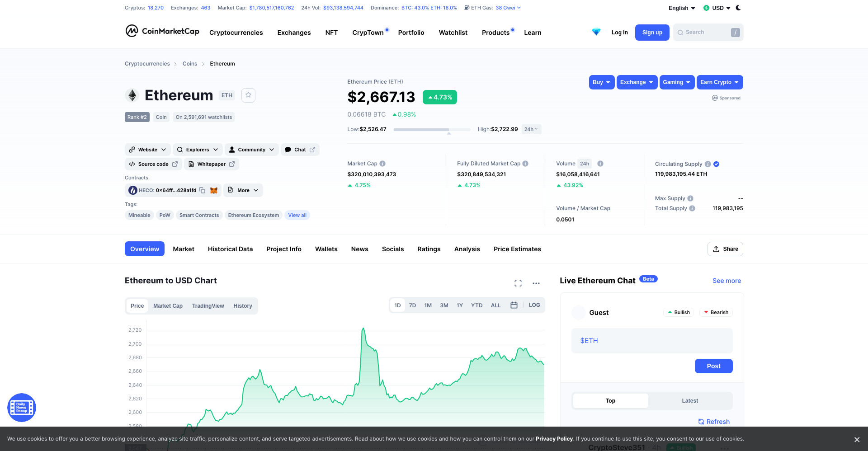Open Circulating Supply info icon
The image size is (868, 451).
point(708,164)
